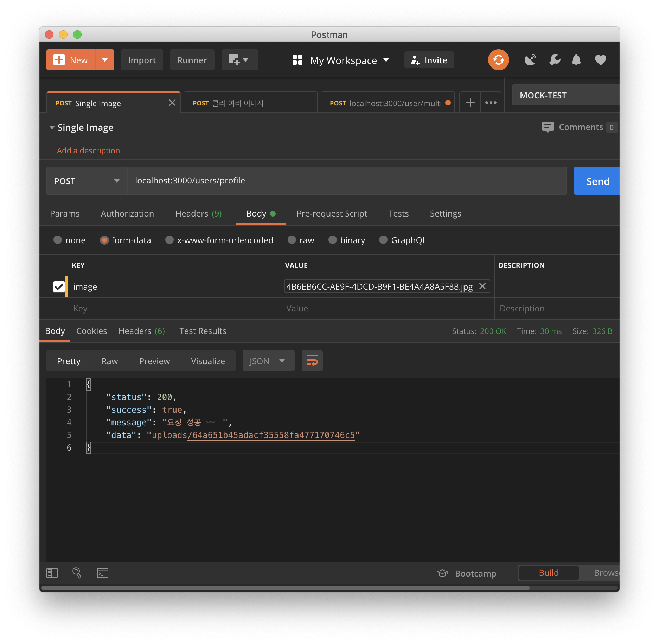This screenshot has height=644, width=659.
Task: Open notifications bell icon
Action: (x=576, y=60)
